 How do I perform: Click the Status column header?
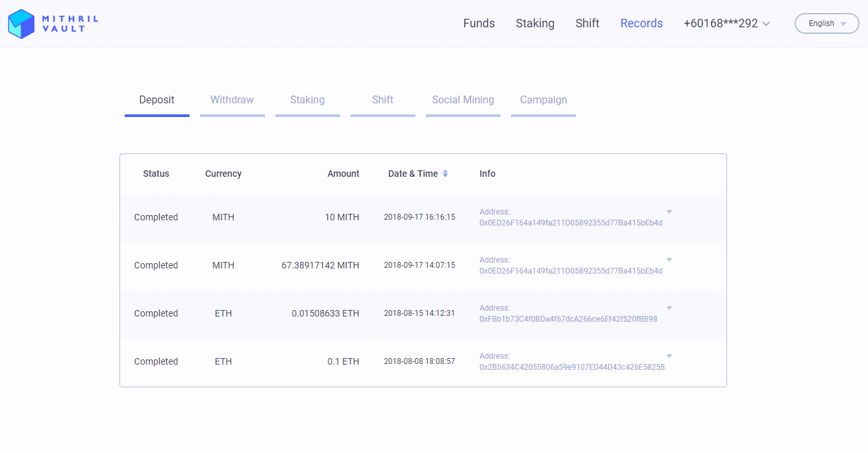(156, 174)
